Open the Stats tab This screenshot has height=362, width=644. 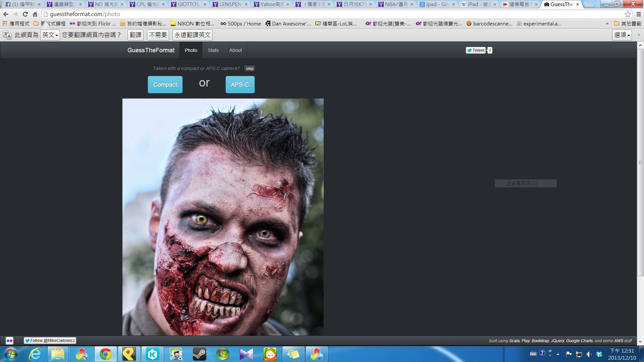tap(213, 50)
